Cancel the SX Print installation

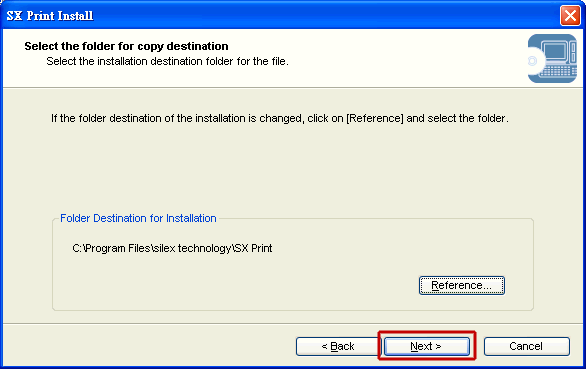point(527,346)
